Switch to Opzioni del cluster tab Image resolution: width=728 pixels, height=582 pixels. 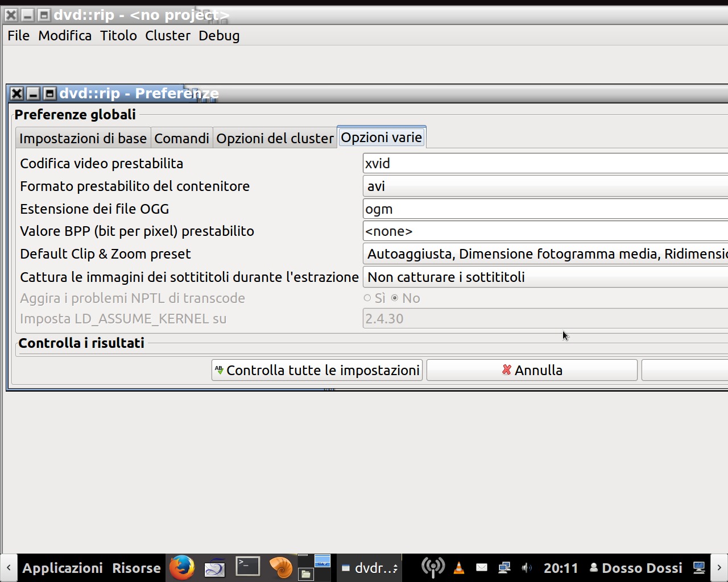(x=275, y=138)
